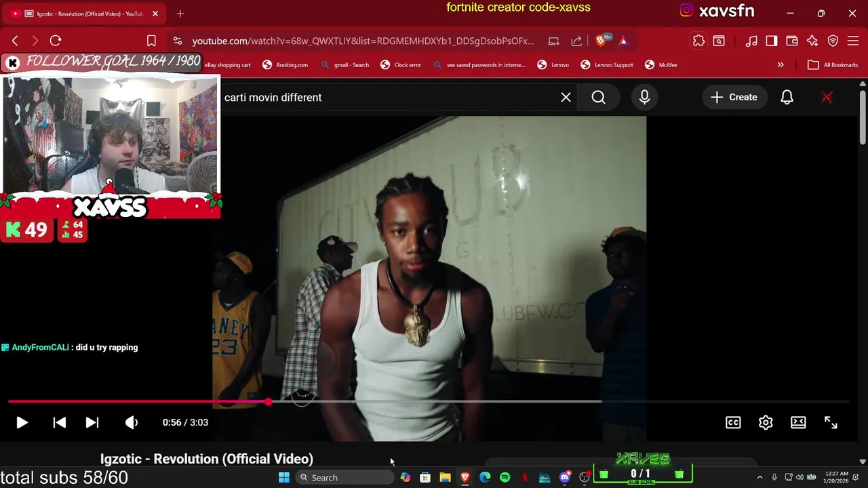Image resolution: width=868 pixels, height=488 pixels.
Task: Click the page vertical scrollbar
Action: tap(863, 117)
